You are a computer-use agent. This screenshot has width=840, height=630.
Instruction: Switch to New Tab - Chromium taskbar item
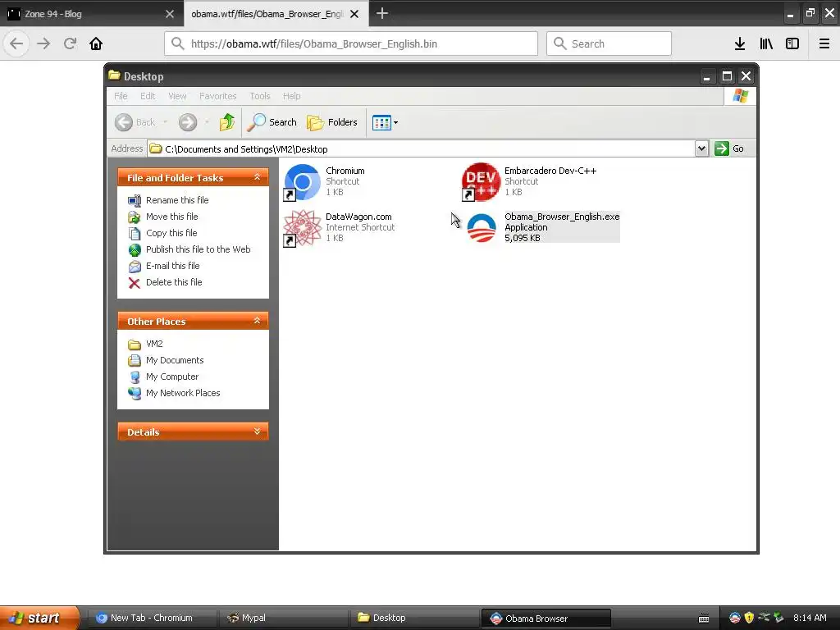coord(152,618)
